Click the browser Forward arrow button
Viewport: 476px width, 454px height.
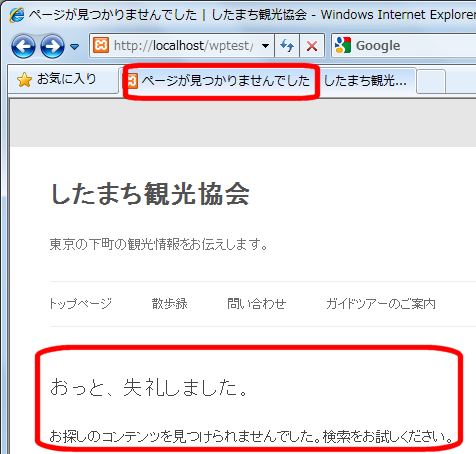pos(52,46)
